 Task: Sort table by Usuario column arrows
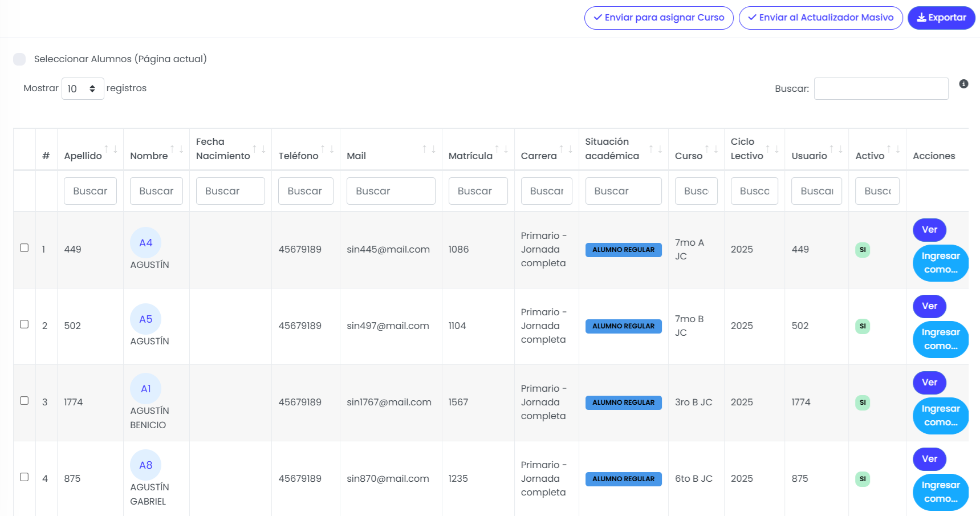tap(836, 149)
